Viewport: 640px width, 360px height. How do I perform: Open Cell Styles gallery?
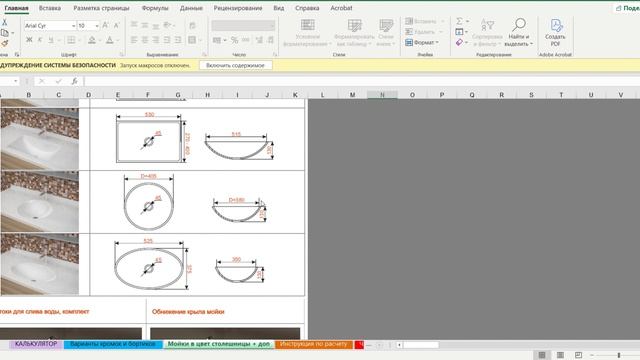pos(386,33)
